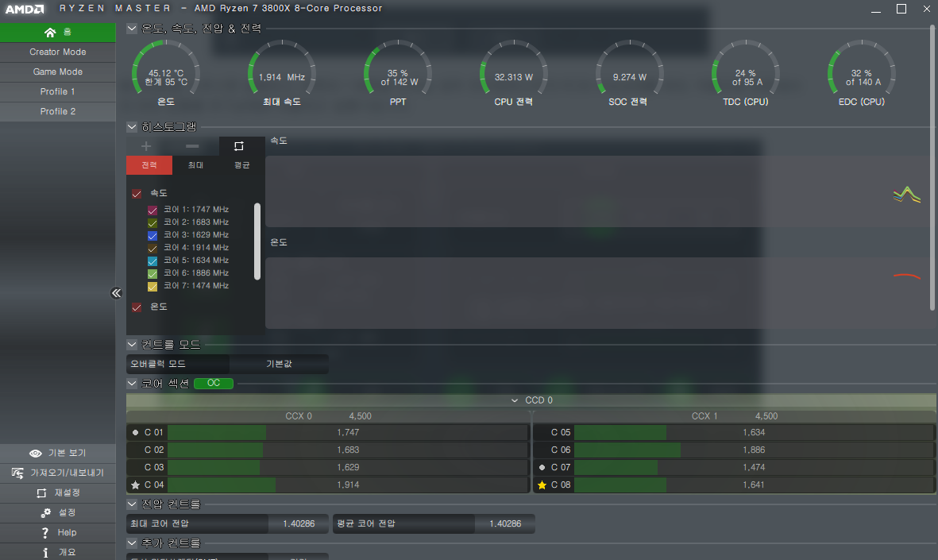Open Profile 2
The image size is (938, 560).
pyautogui.click(x=58, y=111)
